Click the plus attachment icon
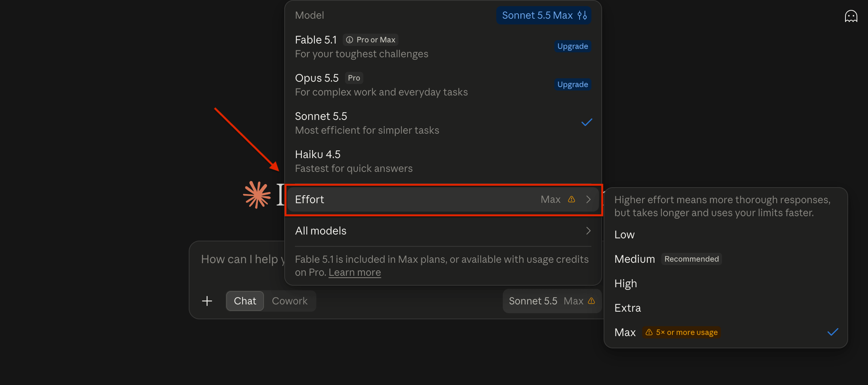The height and width of the screenshot is (385, 868). [207, 301]
